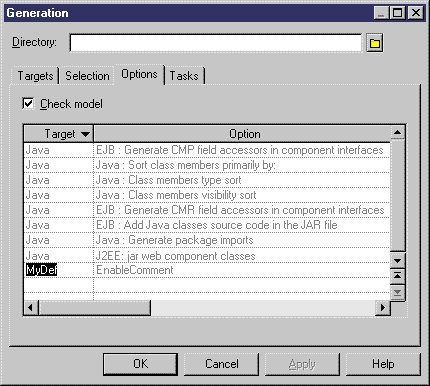Open the Tasks tab
Screen dimensions: 430x386
point(184,76)
